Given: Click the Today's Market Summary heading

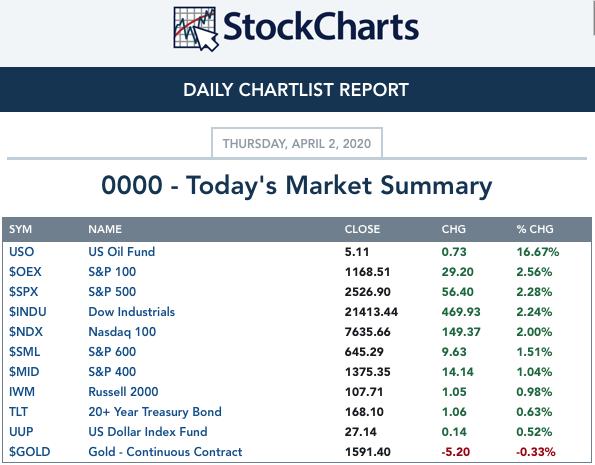Looking at the screenshot, I should click(297, 186).
